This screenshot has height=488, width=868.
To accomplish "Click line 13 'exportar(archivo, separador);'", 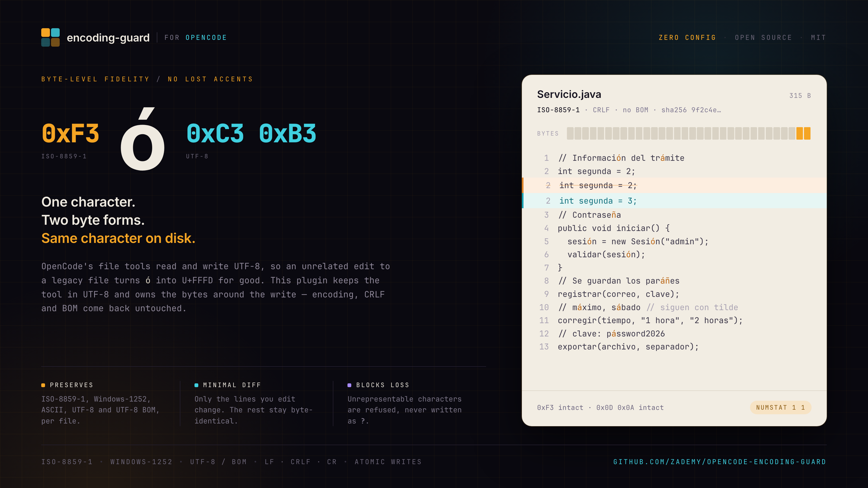I will coord(628,346).
